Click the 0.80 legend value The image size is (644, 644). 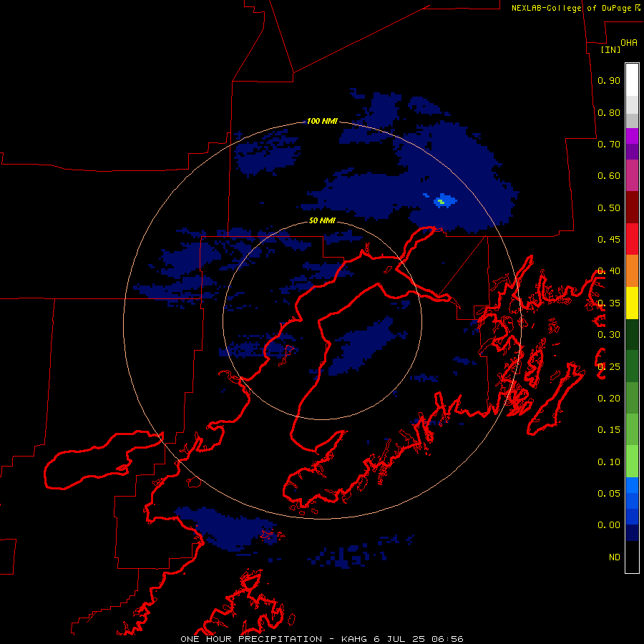[x=609, y=112]
